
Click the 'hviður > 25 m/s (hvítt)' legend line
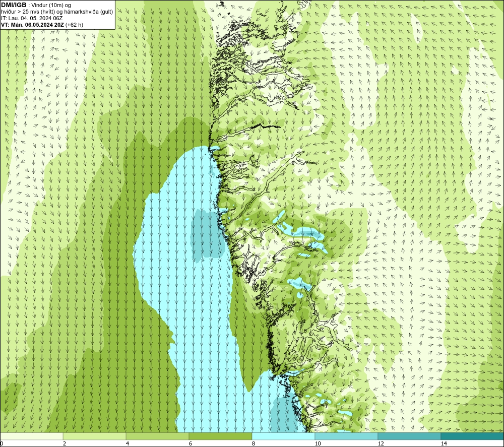[57, 12]
